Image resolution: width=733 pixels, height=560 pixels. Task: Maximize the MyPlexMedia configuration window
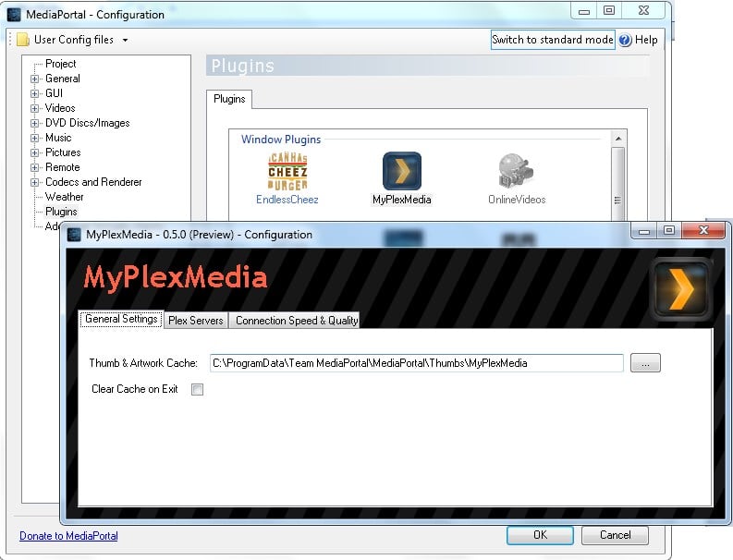coord(669,230)
